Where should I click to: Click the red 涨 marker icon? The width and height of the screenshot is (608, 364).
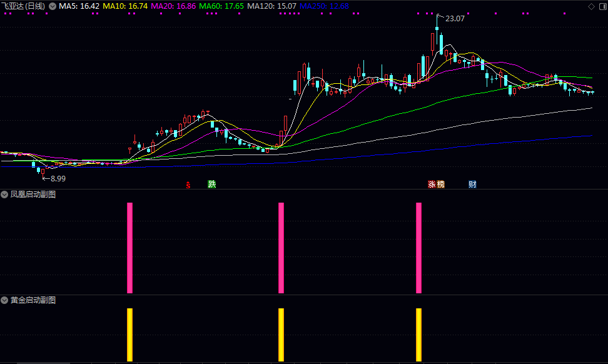click(x=432, y=185)
